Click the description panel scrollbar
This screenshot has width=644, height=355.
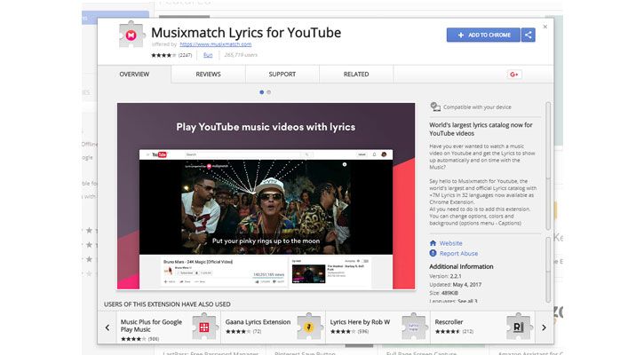pos(548,166)
